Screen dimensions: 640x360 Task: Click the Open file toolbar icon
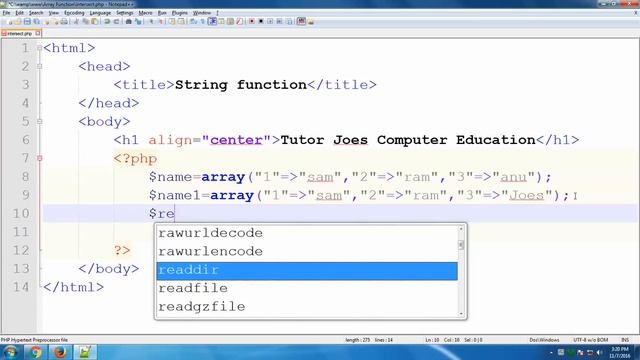pyautogui.click(x=18, y=21)
